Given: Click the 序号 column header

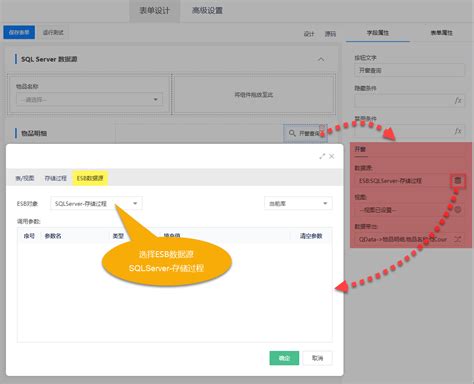Looking at the screenshot, I should [x=29, y=236].
